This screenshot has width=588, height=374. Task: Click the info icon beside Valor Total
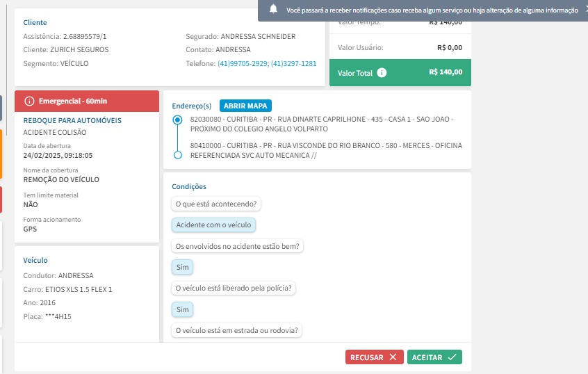(382, 72)
